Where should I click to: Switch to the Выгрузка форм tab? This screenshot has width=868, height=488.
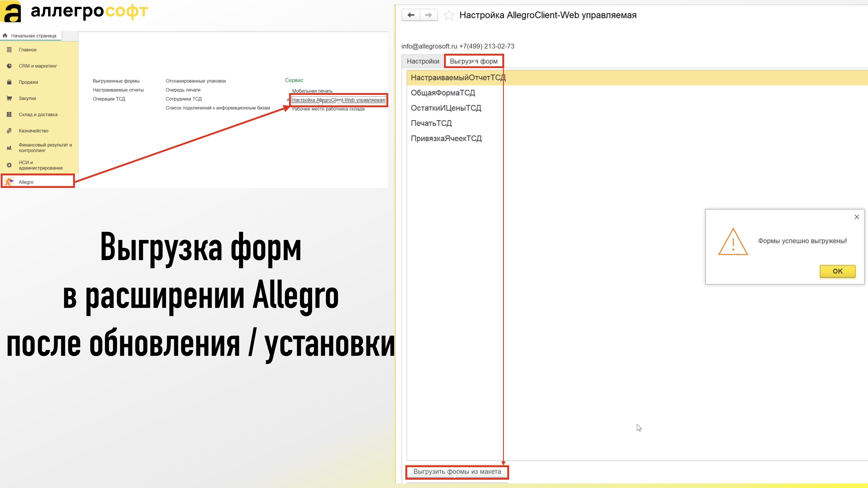tap(474, 61)
